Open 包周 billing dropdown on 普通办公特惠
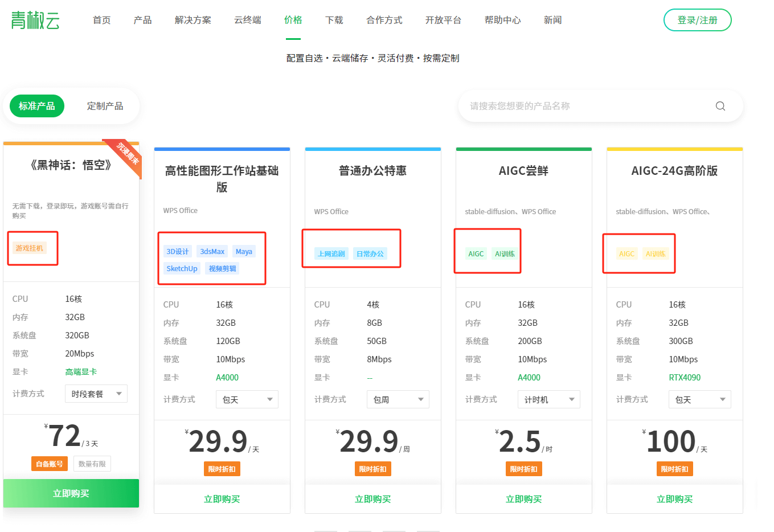The width and height of the screenshot is (774, 532). point(398,399)
